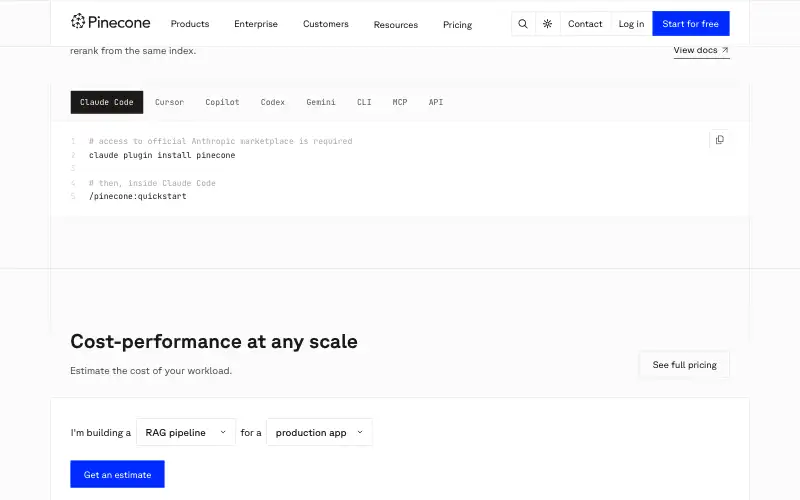
Task: Expand the production app dropdown
Action: (319, 432)
